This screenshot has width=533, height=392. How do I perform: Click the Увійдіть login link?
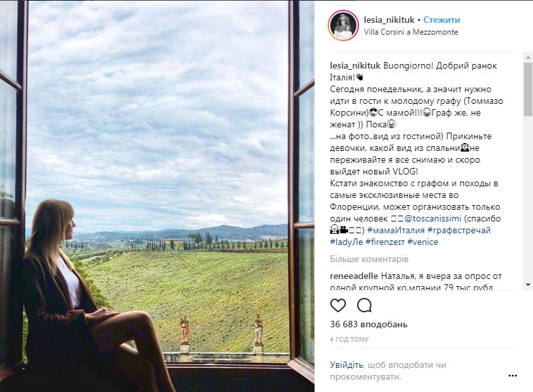click(x=347, y=364)
